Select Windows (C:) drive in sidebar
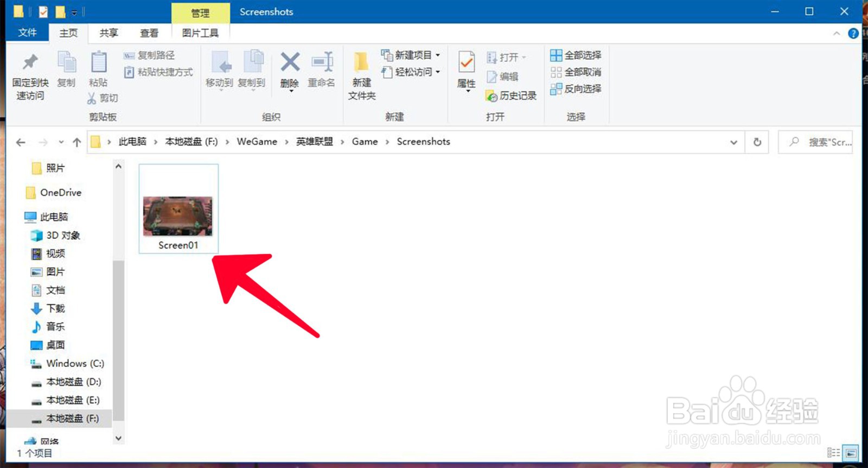Image resolution: width=868 pixels, height=468 pixels. point(67,364)
